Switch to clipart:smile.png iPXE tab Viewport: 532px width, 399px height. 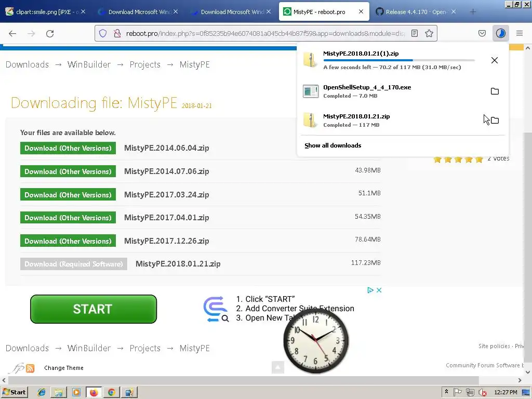pos(46,12)
